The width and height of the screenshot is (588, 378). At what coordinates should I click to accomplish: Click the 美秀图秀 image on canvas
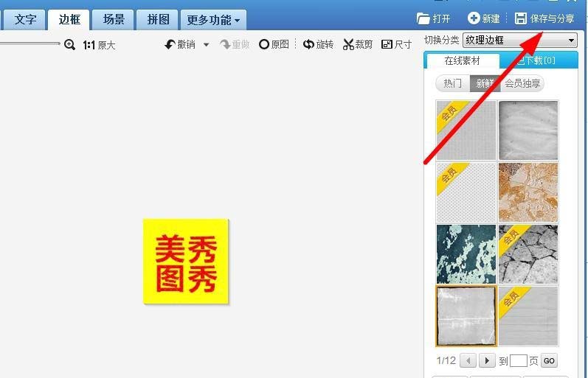pos(186,262)
